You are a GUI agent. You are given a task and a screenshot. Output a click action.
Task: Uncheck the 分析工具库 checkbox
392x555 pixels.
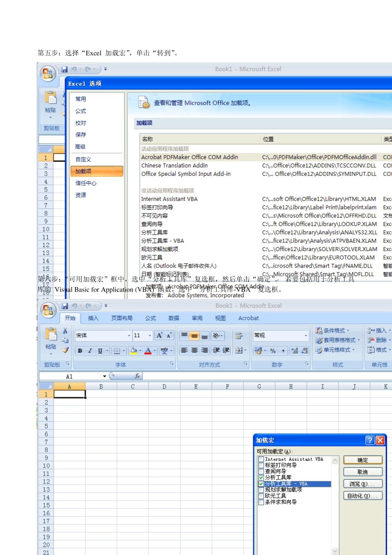tap(261, 478)
